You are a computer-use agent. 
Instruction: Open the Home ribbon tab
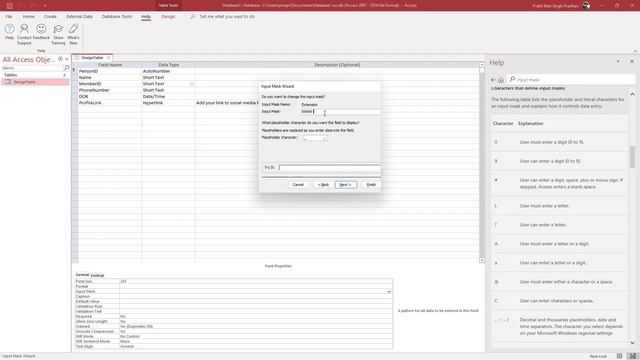pos(29,17)
